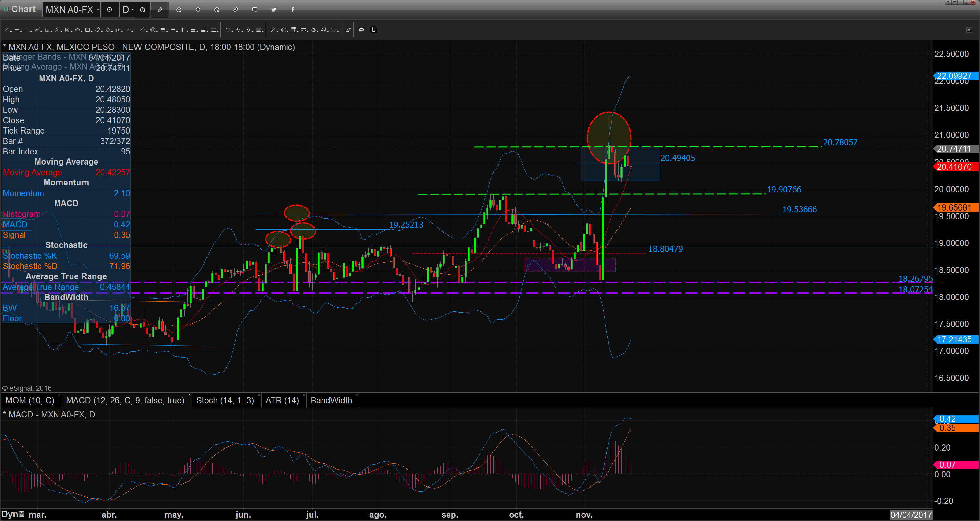Click the Average True Range 0.45844 row
The height and width of the screenshot is (521, 980).
(66, 287)
